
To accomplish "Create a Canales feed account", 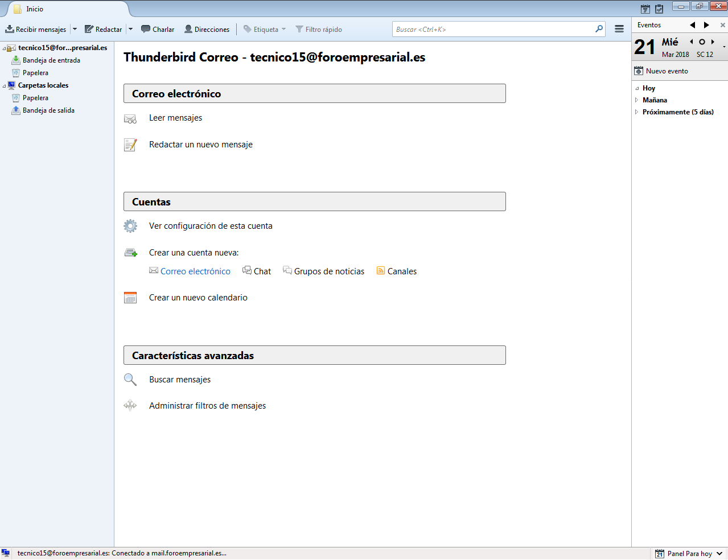I will point(402,271).
